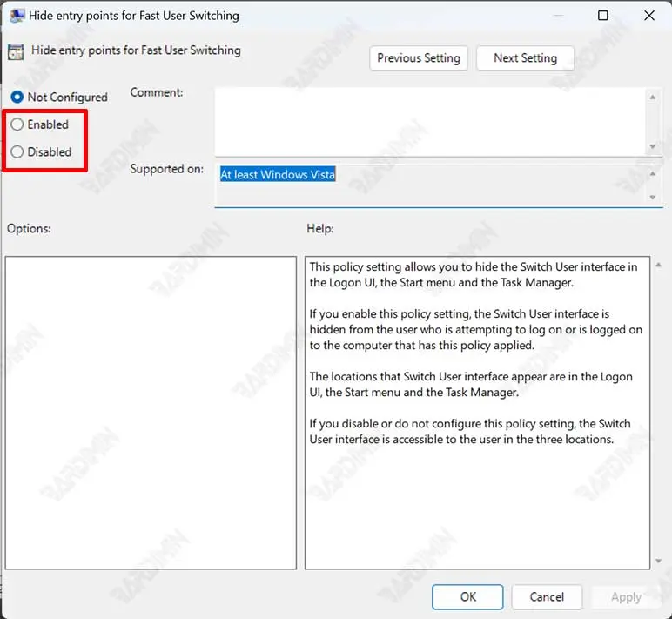Cancel the policy dialog
The image size is (672, 619).
(x=547, y=596)
